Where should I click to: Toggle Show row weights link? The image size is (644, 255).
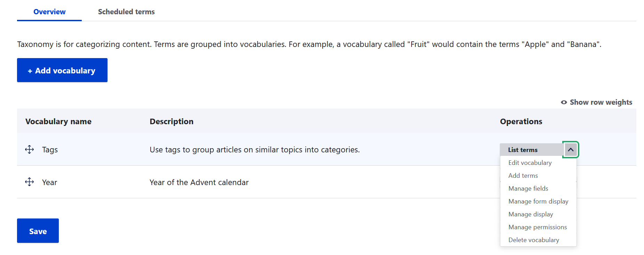pos(597,102)
